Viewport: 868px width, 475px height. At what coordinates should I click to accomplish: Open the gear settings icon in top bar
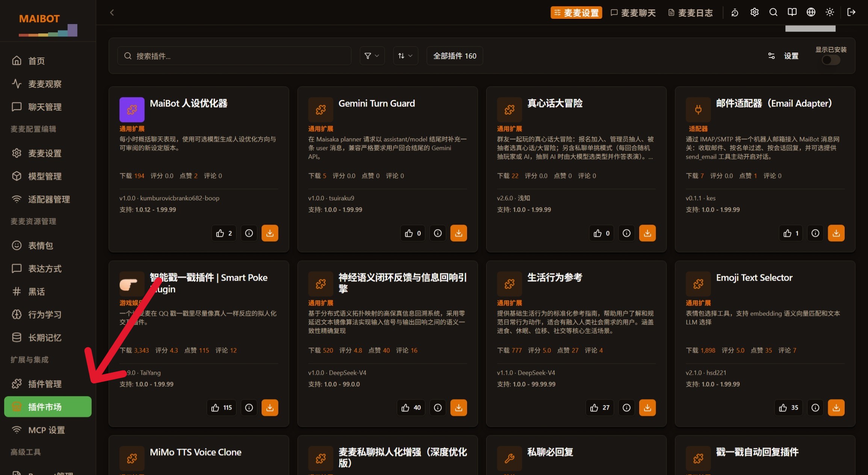coord(754,12)
